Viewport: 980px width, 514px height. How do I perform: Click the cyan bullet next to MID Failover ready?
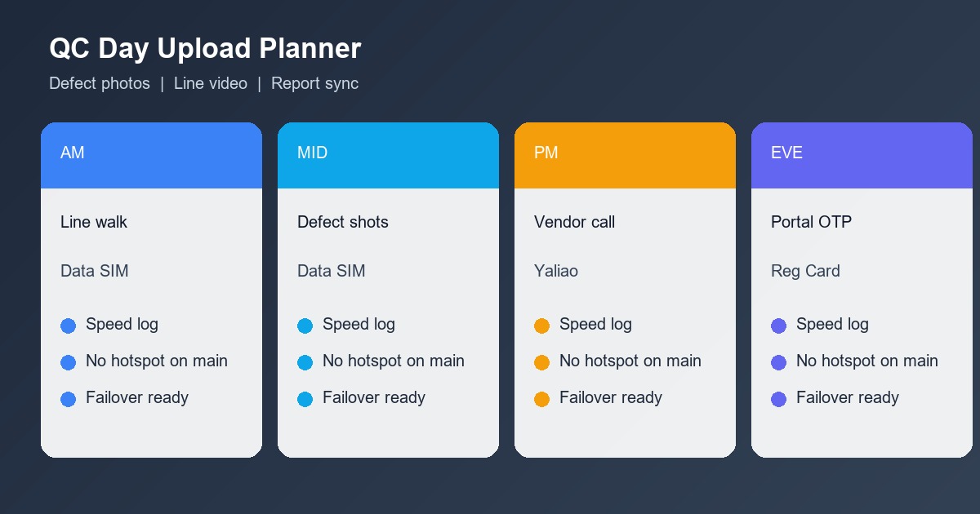point(305,399)
